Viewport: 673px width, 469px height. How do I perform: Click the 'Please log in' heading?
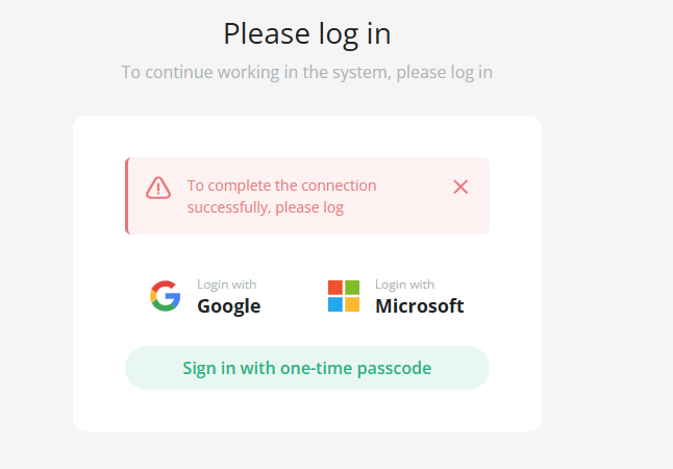point(307,34)
